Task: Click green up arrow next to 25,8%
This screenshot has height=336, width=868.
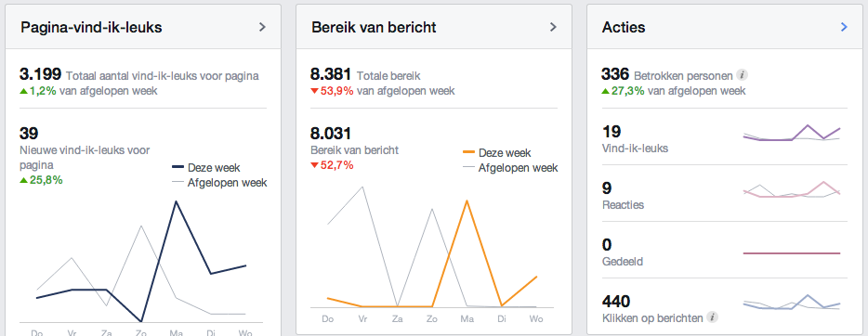Action: coord(23,180)
